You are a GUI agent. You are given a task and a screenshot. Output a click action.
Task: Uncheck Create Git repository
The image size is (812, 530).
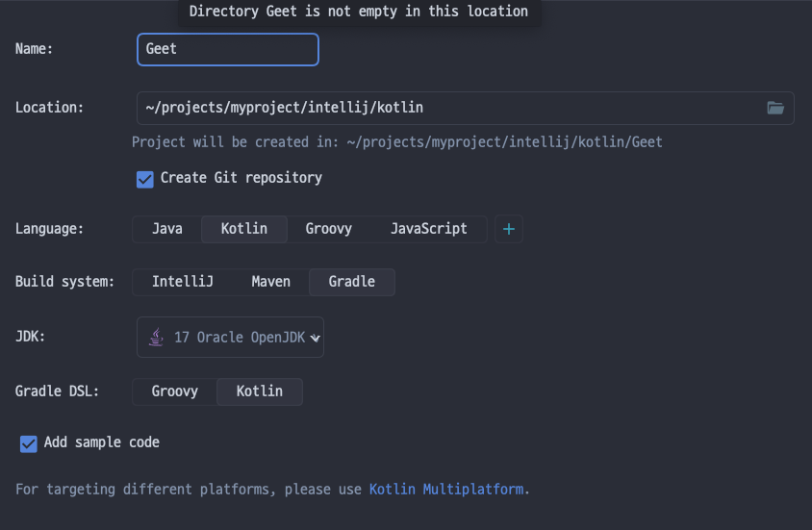click(145, 179)
